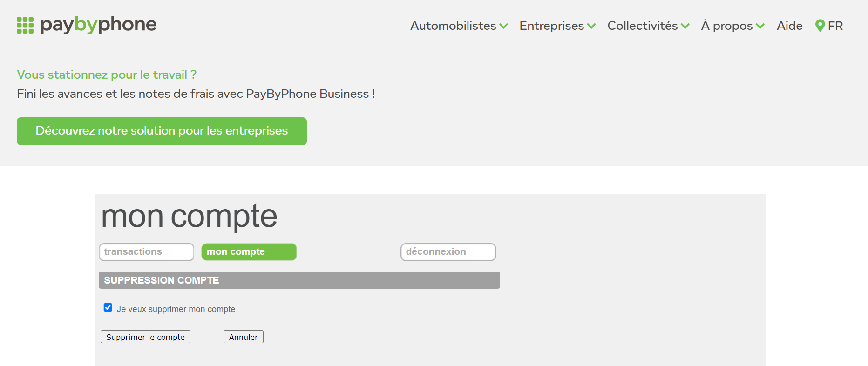
Task: Click the Annuler button
Action: (244, 337)
